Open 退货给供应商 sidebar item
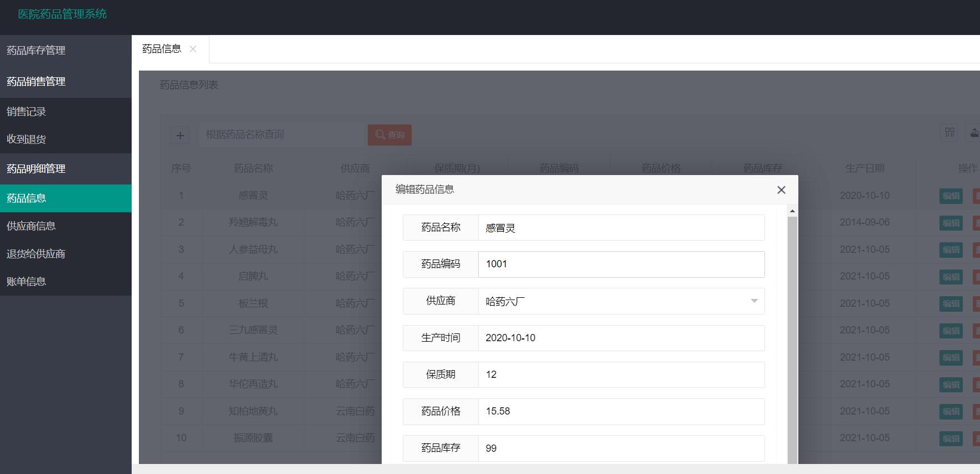 (x=66, y=254)
